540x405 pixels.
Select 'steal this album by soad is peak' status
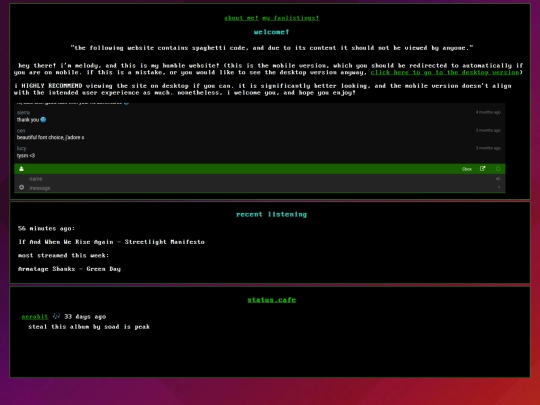[x=89, y=327]
